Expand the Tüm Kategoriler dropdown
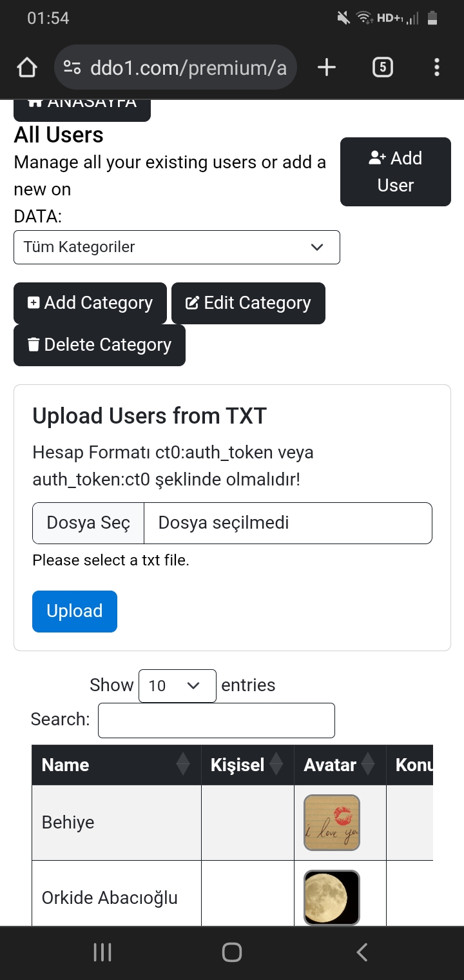464x980 pixels. pos(177,247)
